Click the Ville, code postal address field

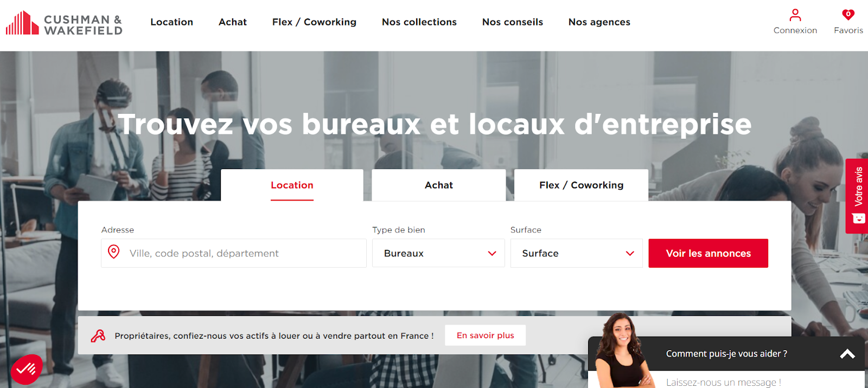[x=234, y=253]
